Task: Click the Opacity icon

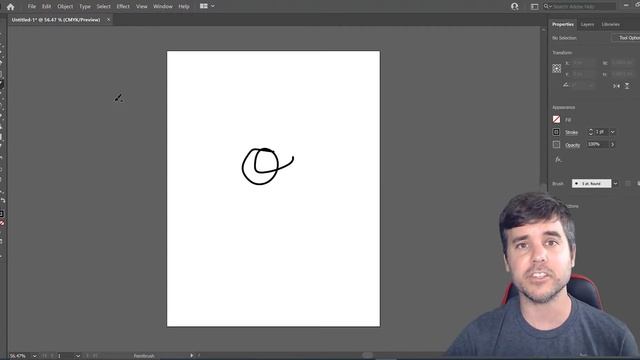Action: point(556,144)
